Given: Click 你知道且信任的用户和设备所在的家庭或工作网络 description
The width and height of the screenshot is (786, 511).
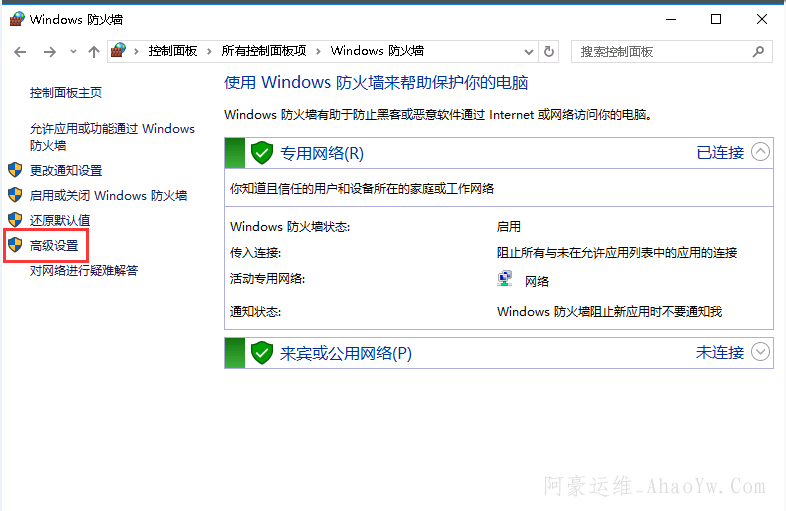Looking at the screenshot, I should 362,189.
